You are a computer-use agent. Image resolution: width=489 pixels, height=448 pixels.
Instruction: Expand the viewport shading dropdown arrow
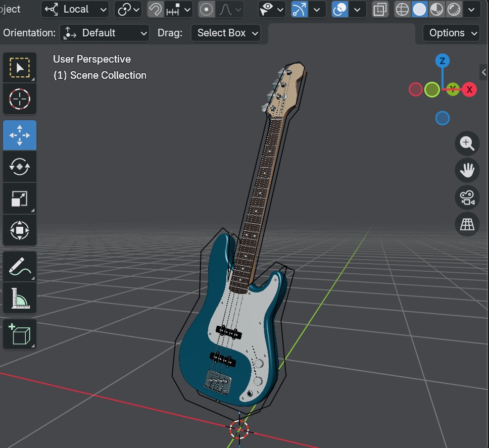(472, 9)
